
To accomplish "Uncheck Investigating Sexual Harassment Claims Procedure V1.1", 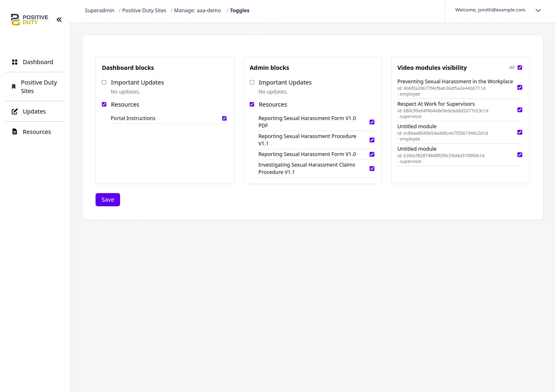I will pos(372,169).
